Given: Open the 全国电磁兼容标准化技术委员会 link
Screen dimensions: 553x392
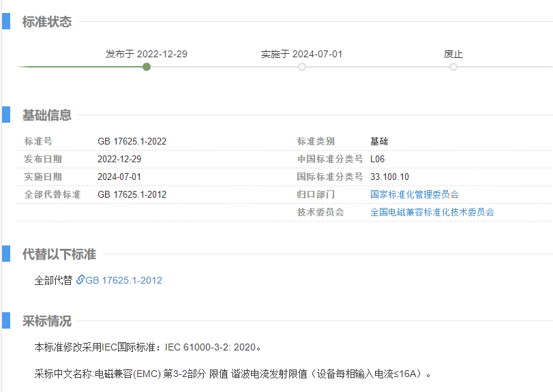Looking at the screenshot, I should point(432,212).
